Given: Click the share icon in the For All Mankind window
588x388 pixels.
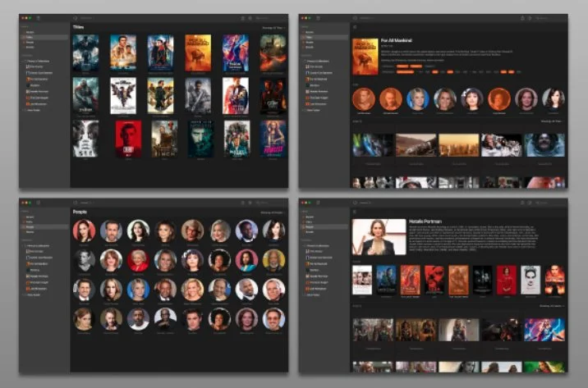Looking at the screenshot, I should [x=522, y=18].
